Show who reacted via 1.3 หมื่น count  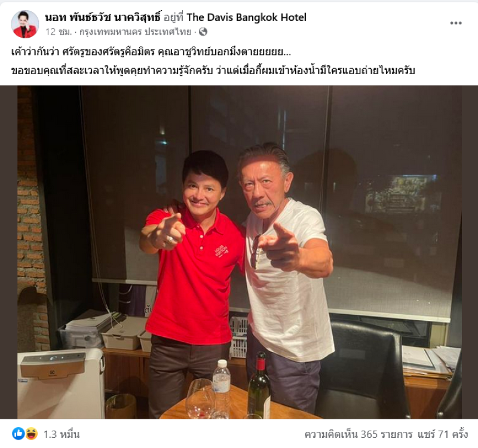pyautogui.click(x=62, y=434)
